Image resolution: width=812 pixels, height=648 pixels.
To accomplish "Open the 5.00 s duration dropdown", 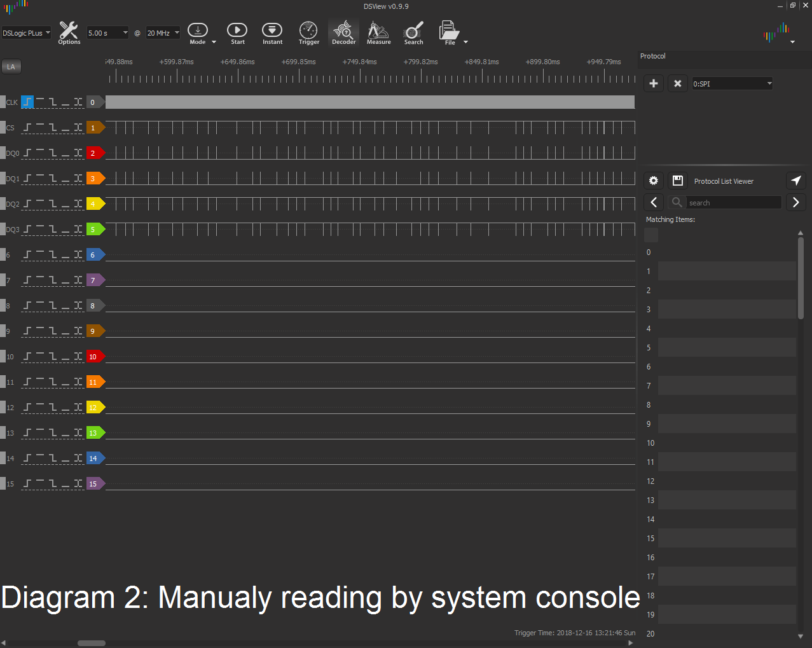I will tap(108, 33).
